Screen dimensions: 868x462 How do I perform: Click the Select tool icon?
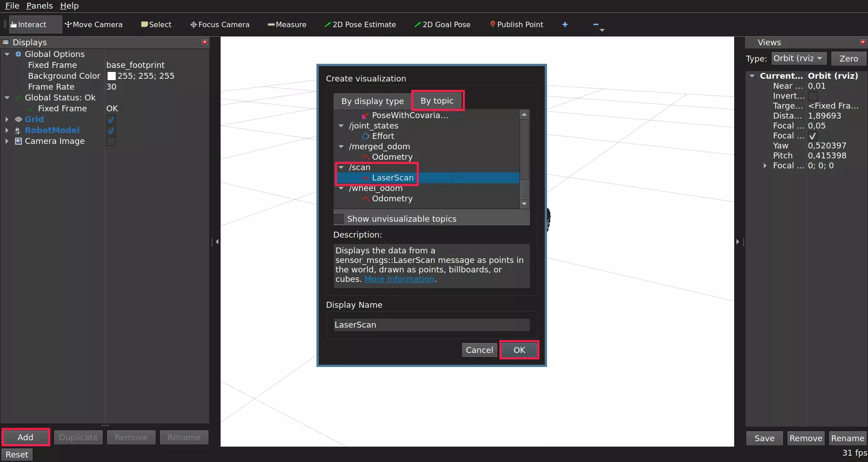145,24
